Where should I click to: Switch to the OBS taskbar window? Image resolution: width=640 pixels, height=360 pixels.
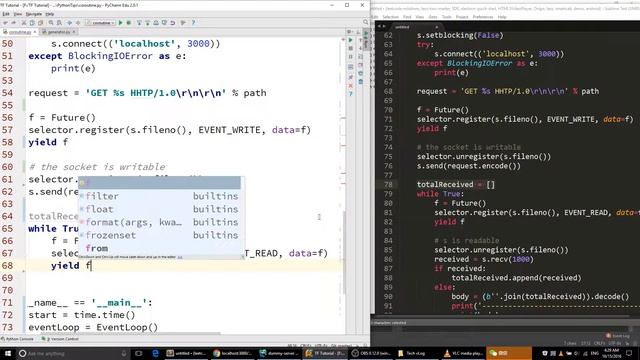(372, 353)
